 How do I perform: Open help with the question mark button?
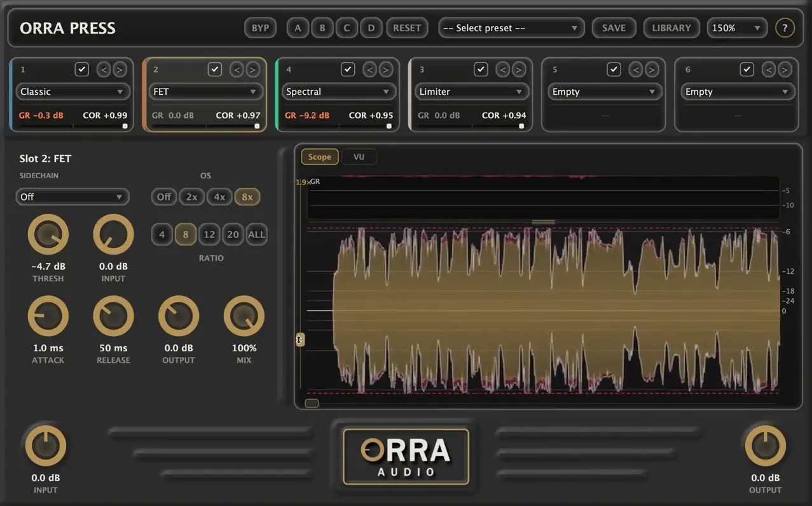coord(785,28)
